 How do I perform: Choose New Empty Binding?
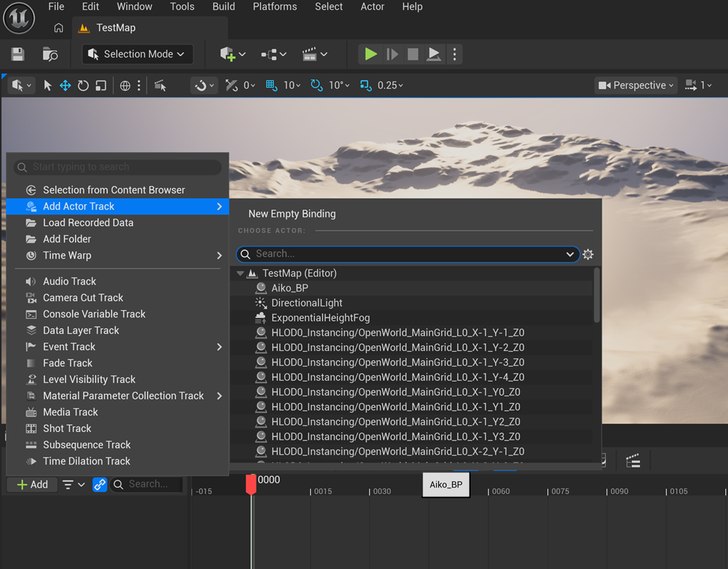(291, 214)
